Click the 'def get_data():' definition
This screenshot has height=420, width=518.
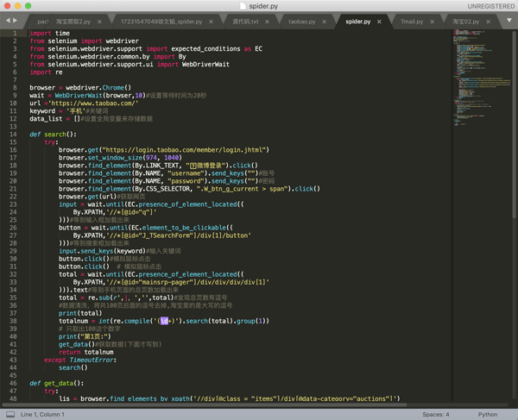click(56, 383)
